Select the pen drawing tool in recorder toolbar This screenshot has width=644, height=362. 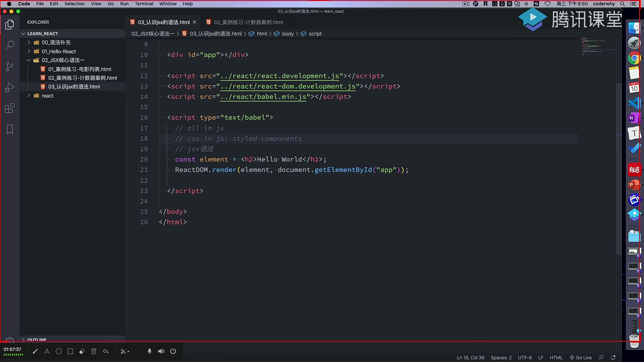(35, 351)
